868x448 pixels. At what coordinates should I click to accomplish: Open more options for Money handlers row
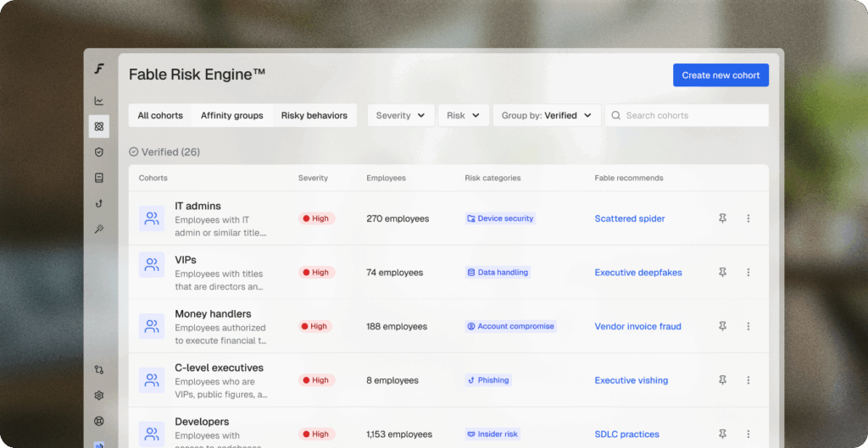point(748,326)
